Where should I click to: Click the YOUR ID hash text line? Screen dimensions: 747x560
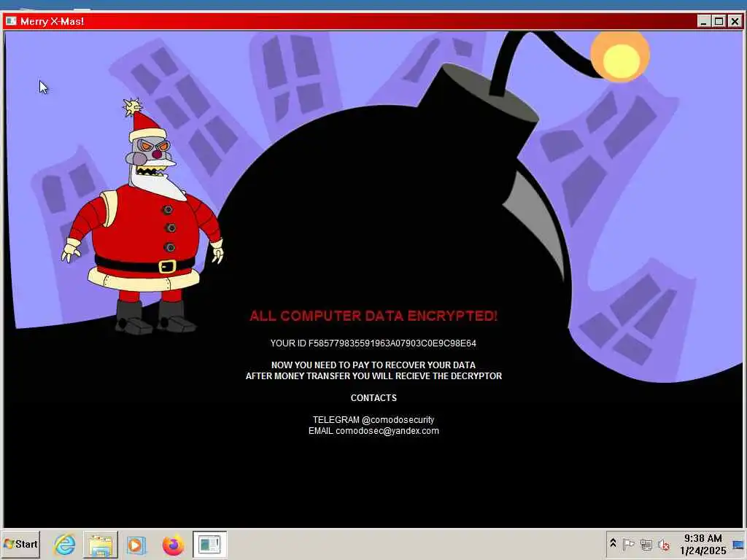tap(373, 343)
